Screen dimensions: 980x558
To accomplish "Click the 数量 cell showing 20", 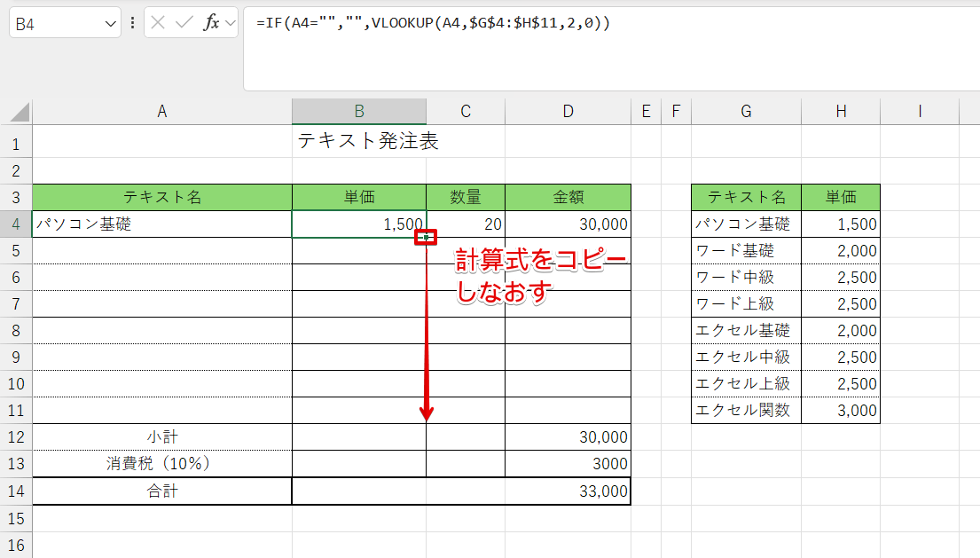I will [x=466, y=224].
